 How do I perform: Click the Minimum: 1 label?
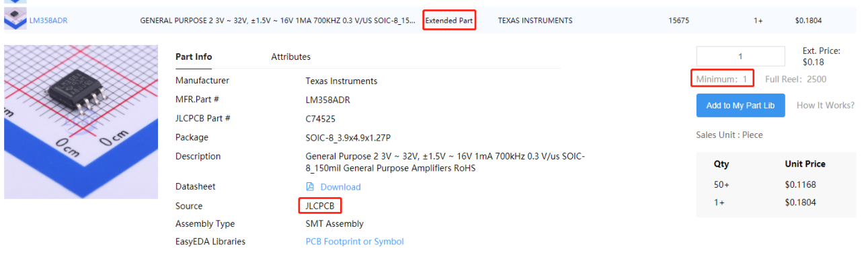point(722,79)
